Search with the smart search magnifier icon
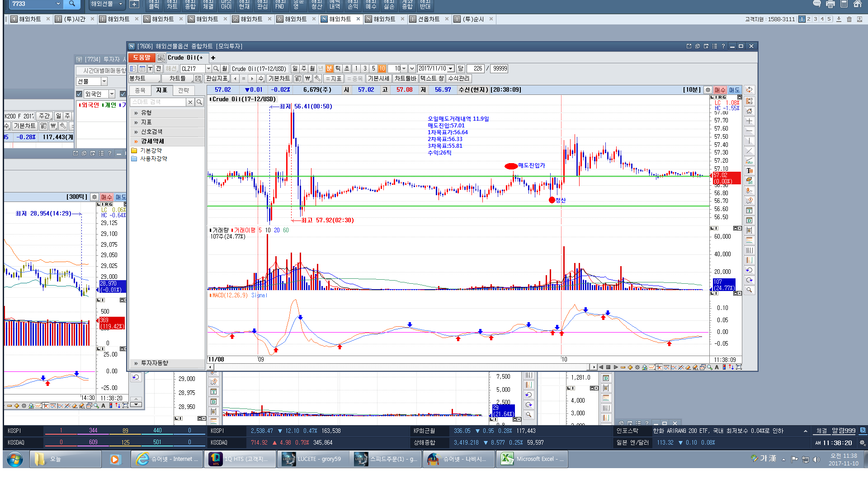Screen dimensions: 868x488 (199, 102)
